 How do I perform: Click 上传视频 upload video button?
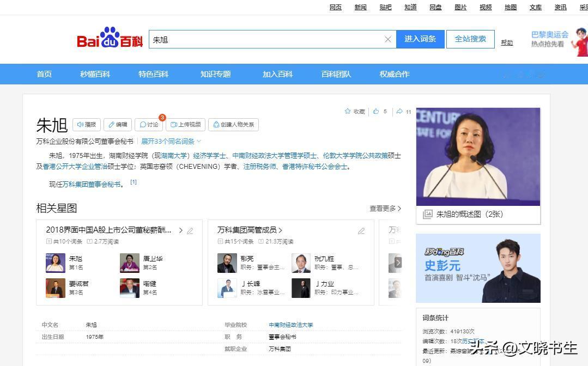click(186, 124)
